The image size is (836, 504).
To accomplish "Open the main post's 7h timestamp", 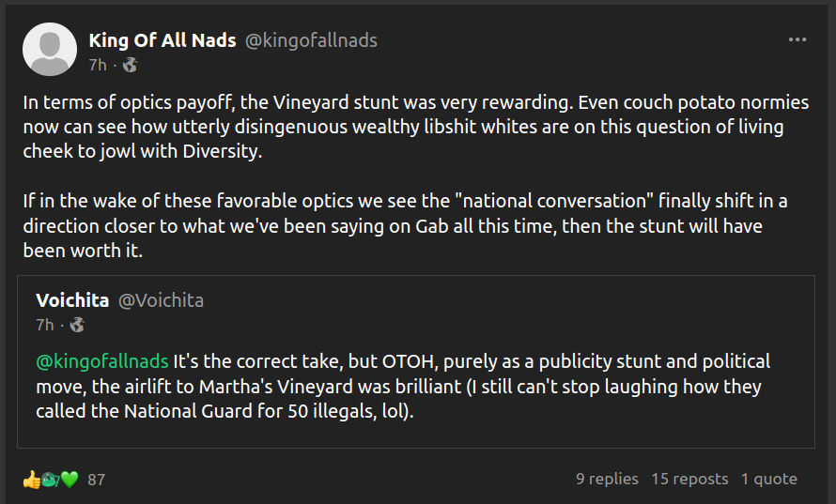I will pyautogui.click(x=98, y=65).
